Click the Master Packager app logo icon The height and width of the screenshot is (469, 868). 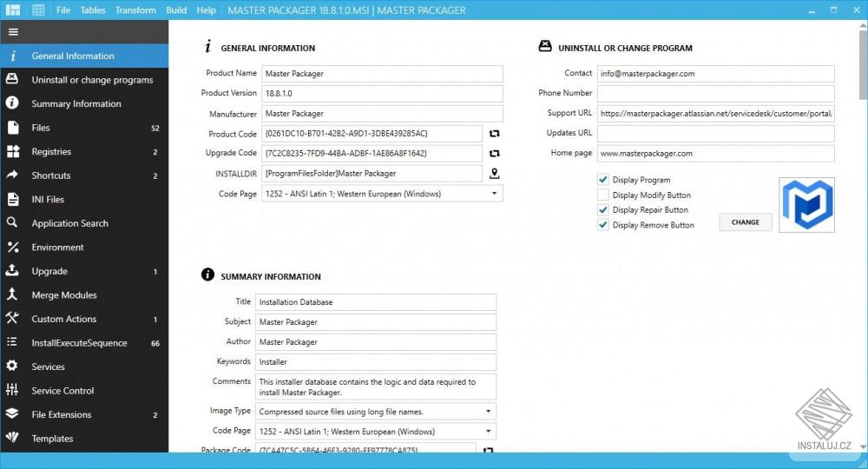(x=13, y=10)
